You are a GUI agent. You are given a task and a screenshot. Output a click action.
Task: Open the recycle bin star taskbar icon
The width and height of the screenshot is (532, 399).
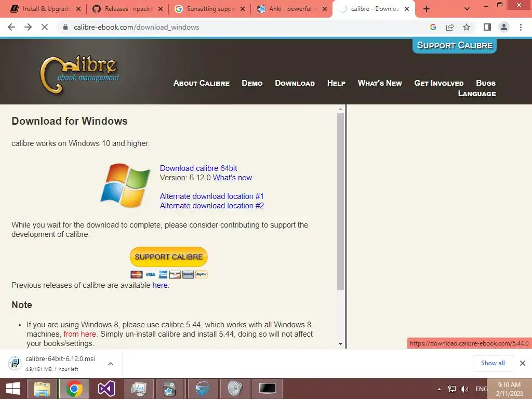(x=169, y=389)
